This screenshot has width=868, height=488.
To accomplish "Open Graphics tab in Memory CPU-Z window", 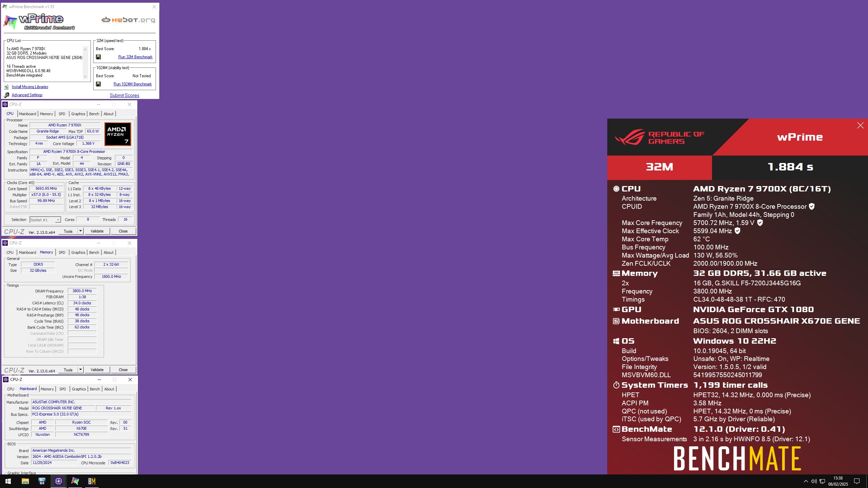I will [x=78, y=252].
